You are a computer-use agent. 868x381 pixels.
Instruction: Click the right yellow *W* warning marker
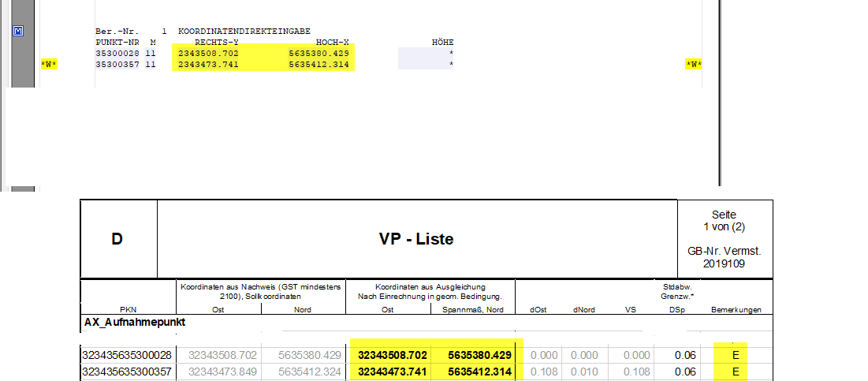(693, 65)
